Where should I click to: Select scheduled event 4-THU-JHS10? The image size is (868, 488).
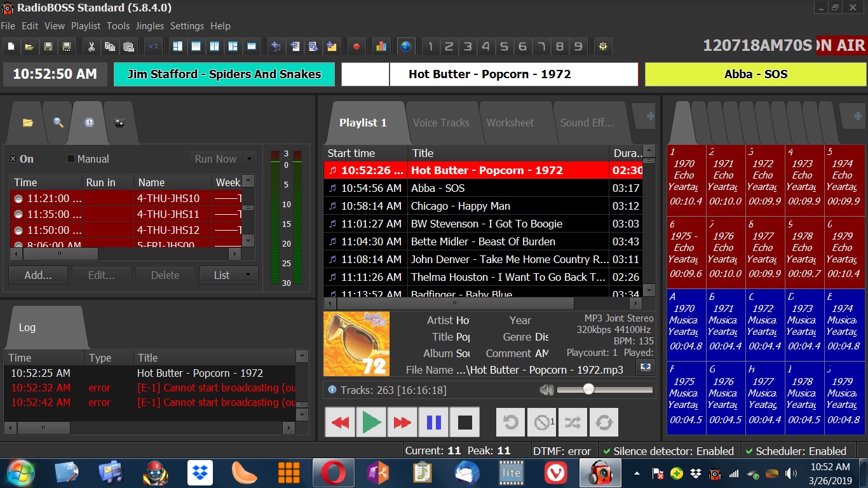(126, 198)
